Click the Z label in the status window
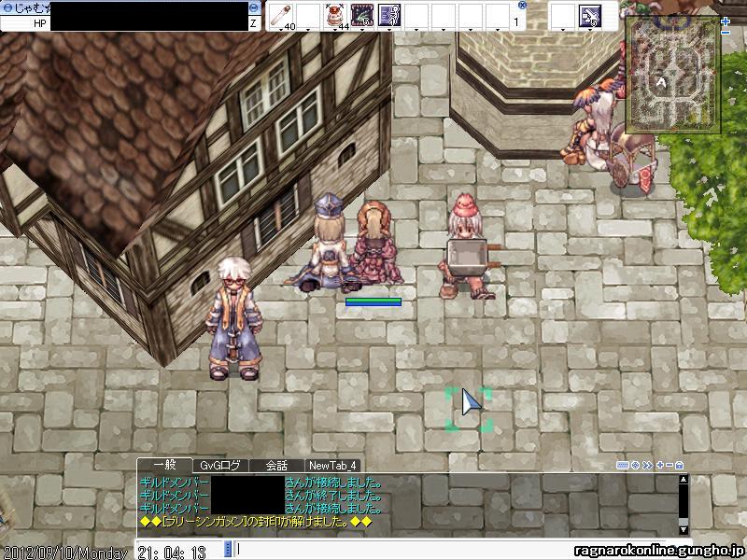 click(253, 22)
